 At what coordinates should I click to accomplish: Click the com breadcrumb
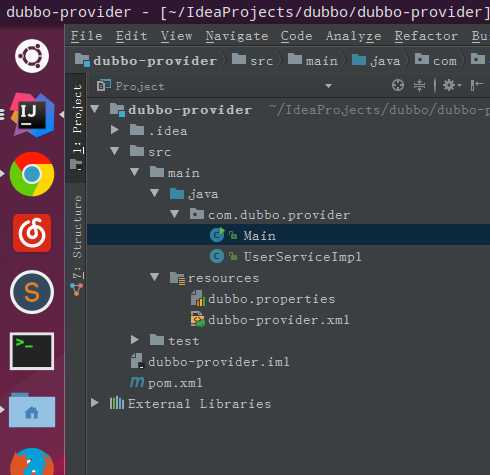pos(436,61)
